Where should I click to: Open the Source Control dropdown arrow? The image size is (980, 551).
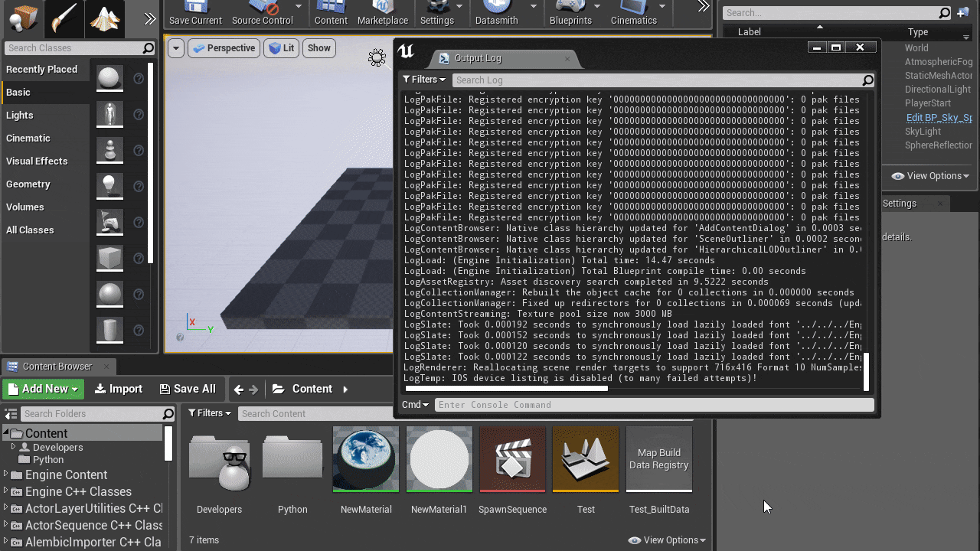(x=299, y=6)
